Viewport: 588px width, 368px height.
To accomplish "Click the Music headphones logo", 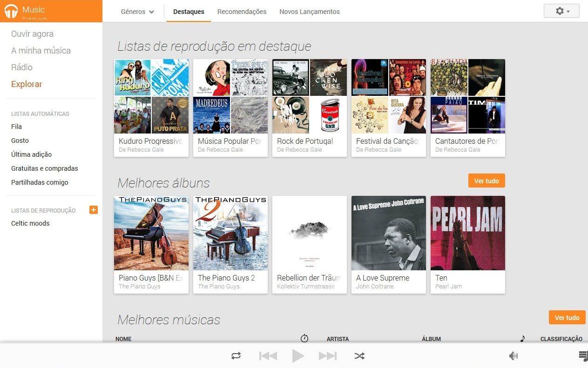I will 11,11.
